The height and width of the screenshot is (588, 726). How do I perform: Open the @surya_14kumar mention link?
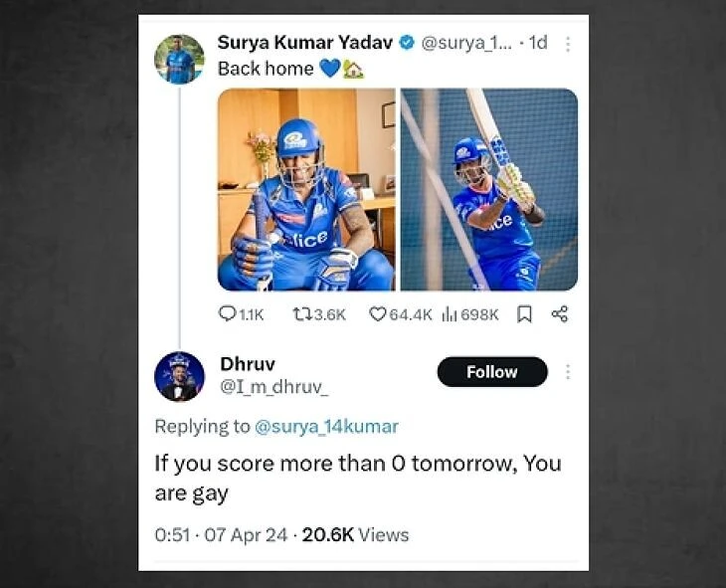326,427
